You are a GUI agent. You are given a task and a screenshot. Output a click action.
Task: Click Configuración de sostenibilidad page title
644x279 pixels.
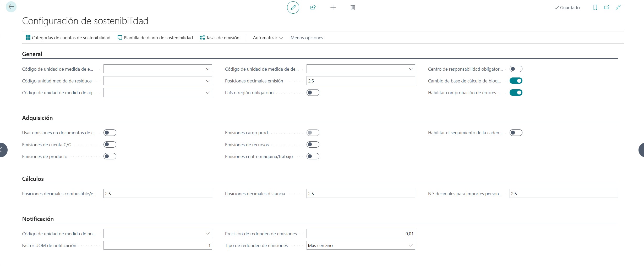click(85, 21)
